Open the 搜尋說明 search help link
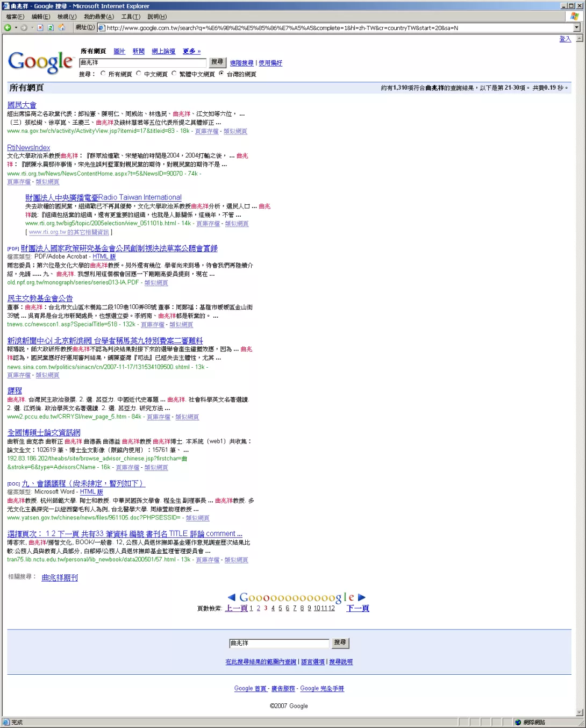The image size is (586, 728). [x=341, y=662]
